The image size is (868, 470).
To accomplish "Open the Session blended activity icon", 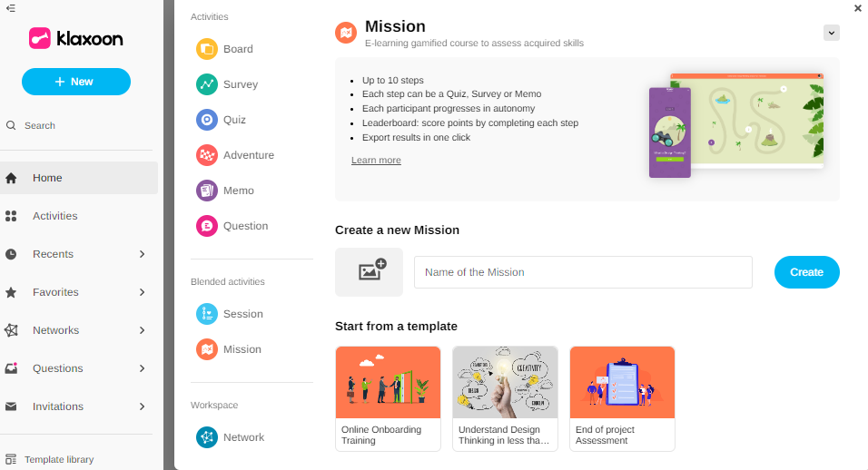I will coord(207,314).
